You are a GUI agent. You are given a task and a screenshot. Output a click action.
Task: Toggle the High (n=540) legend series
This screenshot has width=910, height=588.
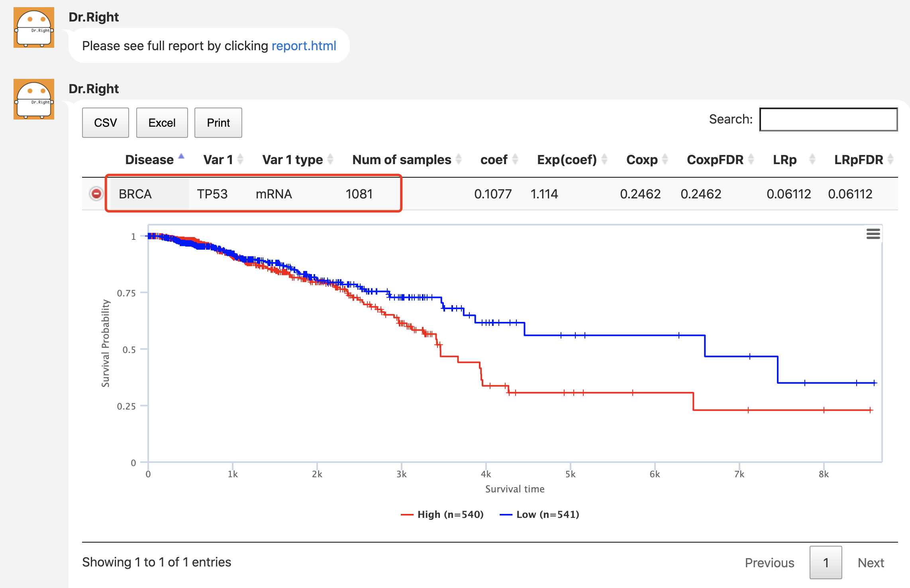[x=443, y=514]
